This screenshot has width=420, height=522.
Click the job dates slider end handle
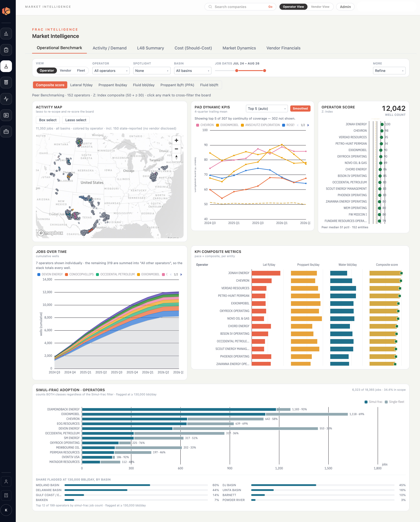pyautogui.click(x=264, y=71)
